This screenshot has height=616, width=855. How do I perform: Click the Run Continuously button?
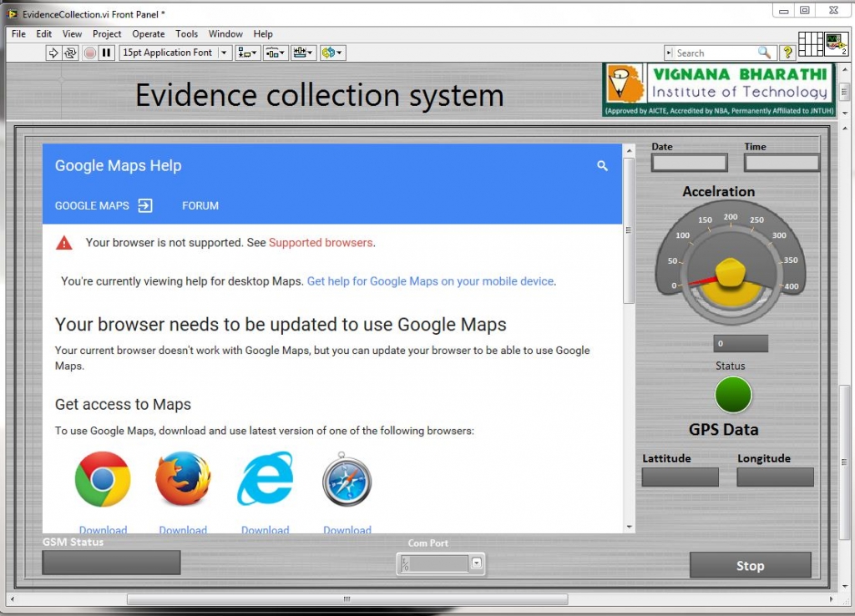(71, 53)
